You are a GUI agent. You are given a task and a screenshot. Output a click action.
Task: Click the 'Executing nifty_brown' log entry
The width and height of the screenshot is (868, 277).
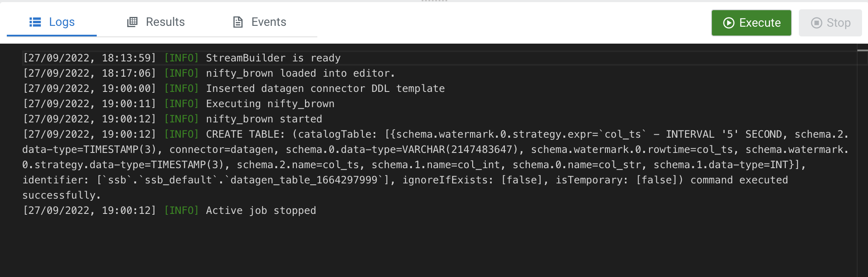[x=270, y=104]
